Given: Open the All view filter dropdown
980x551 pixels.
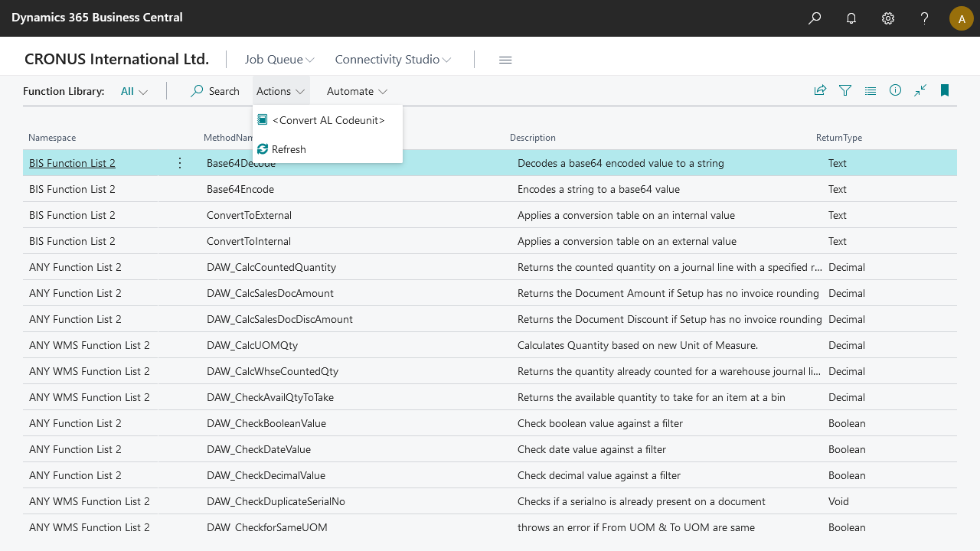Looking at the screenshot, I should coord(134,91).
